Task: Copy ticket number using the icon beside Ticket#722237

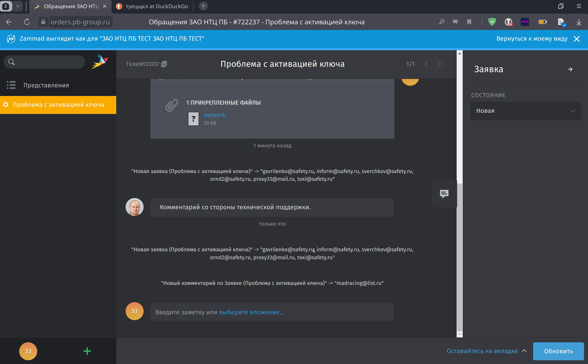Action: 164,64
